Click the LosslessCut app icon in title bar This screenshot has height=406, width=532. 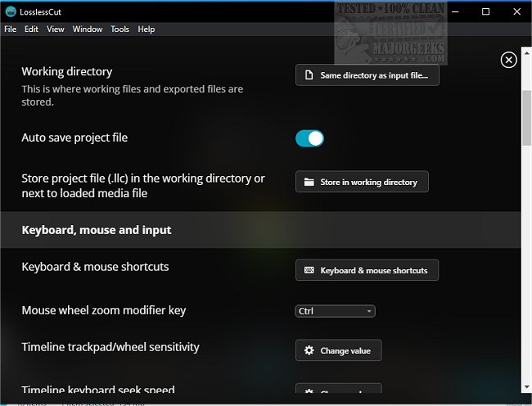pyautogui.click(x=11, y=11)
